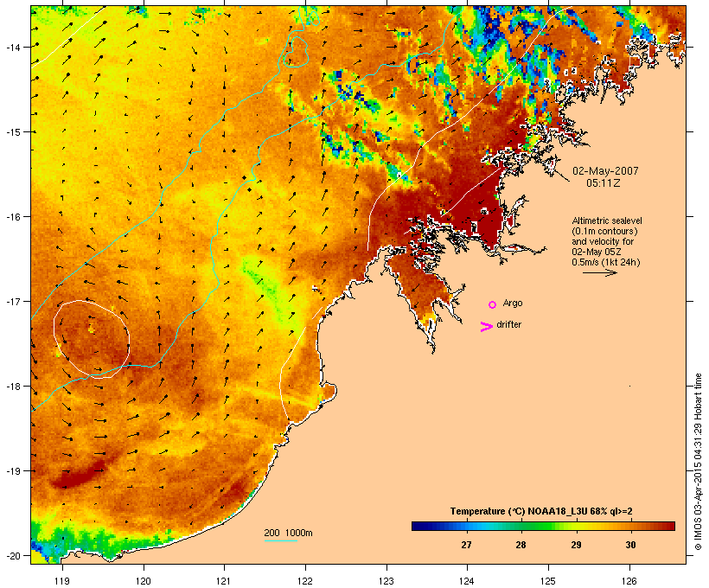
Task: Click latitude axis label -20
Action: 13,555
